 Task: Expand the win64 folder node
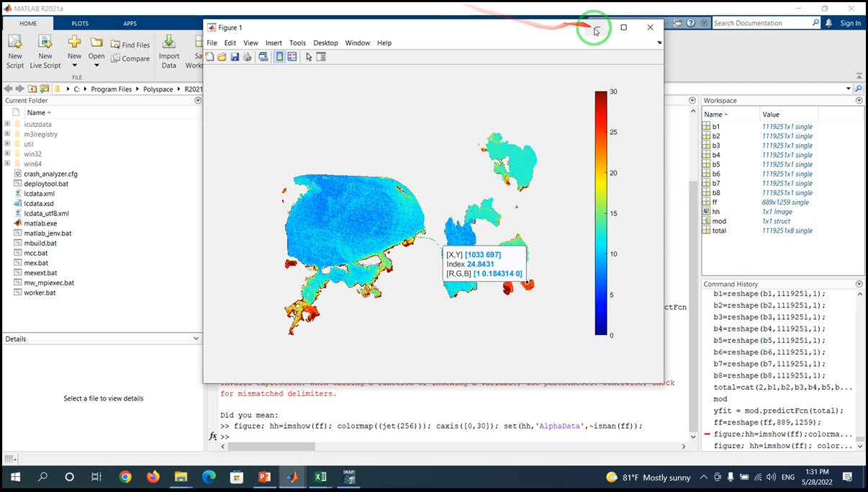7,164
